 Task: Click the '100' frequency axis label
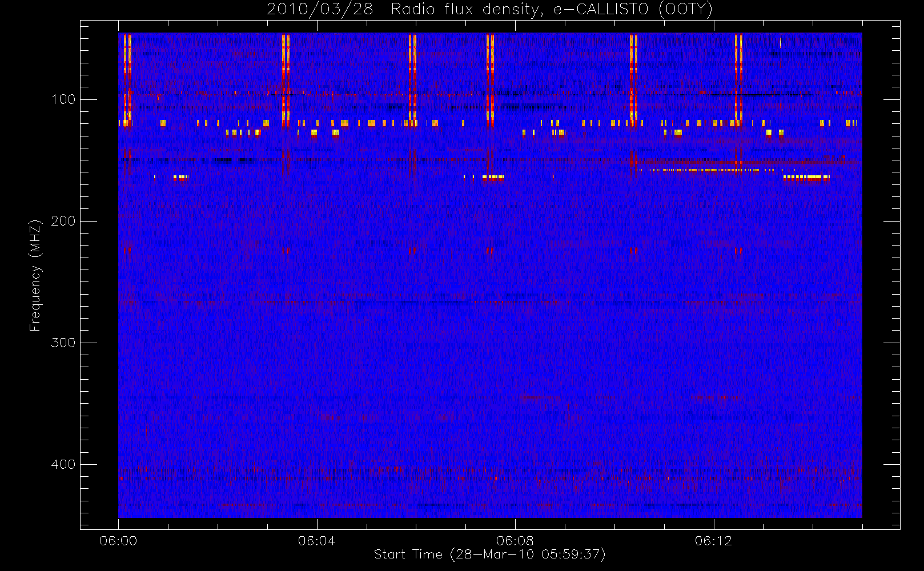tap(63, 99)
